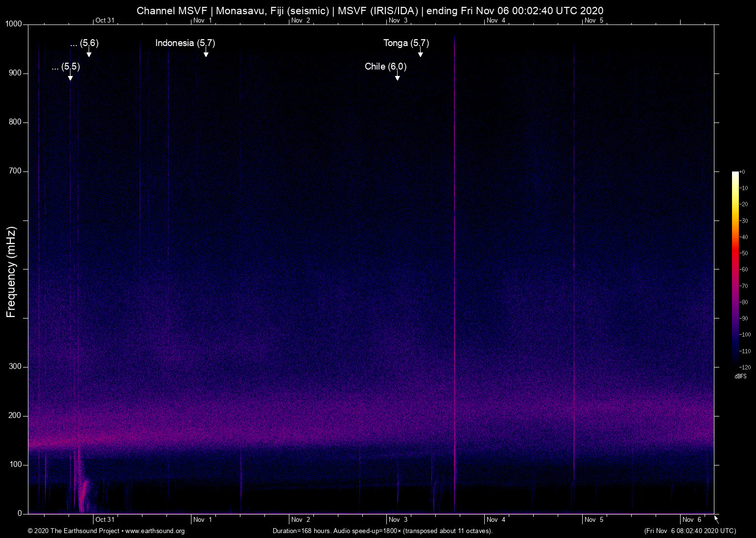Select the Duration=168 hours footer text
This screenshot has height=538, width=756.
point(382,531)
